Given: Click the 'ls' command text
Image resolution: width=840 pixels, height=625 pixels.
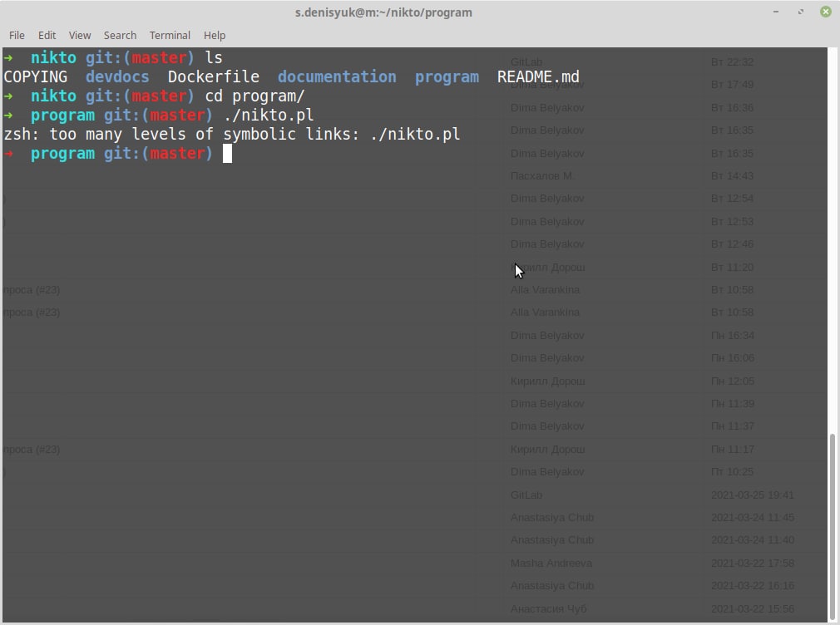Looking at the screenshot, I should (x=214, y=57).
